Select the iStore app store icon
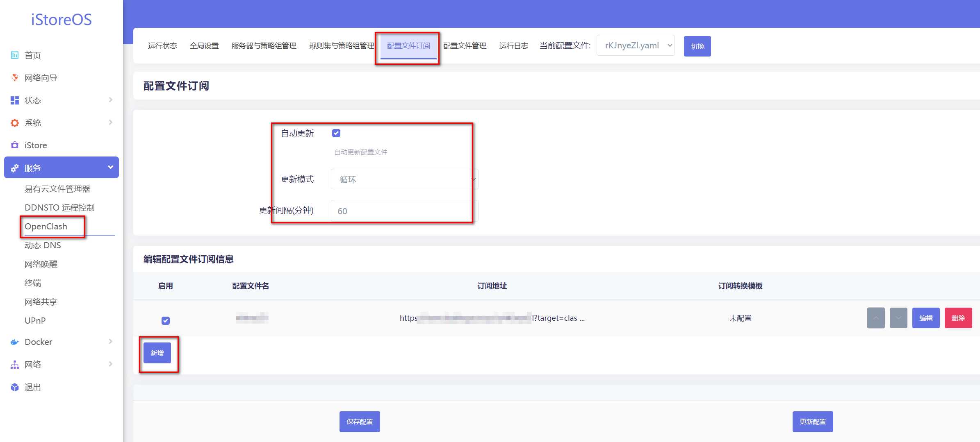The width and height of the screenshot is (980, 442). 14,145
